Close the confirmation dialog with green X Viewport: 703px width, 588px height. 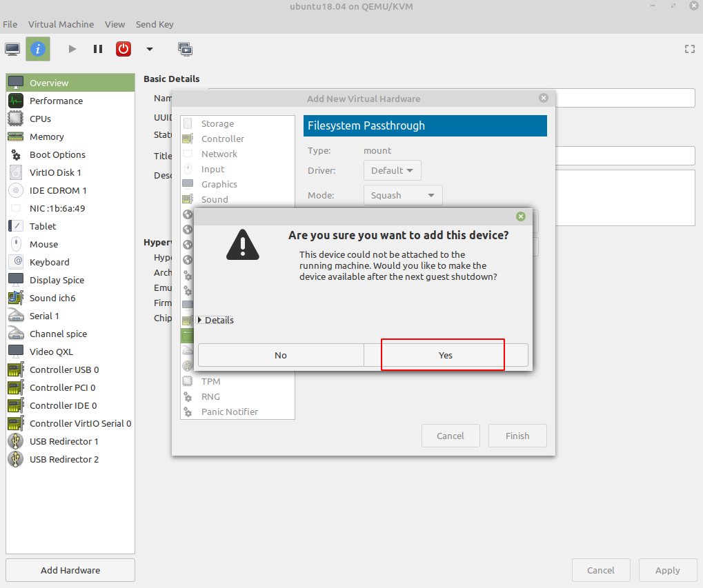521,216
